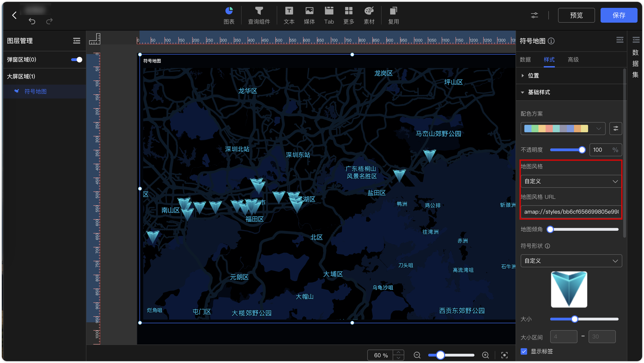Click the 预览 preview button
The width and height of the screenshot is (644, 363).
pyautogui.click(x=576, y=15)
